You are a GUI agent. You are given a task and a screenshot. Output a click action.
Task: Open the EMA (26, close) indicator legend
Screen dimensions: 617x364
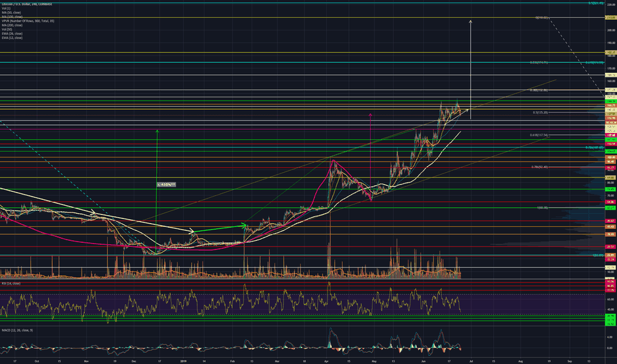click(x=12, y=34)
